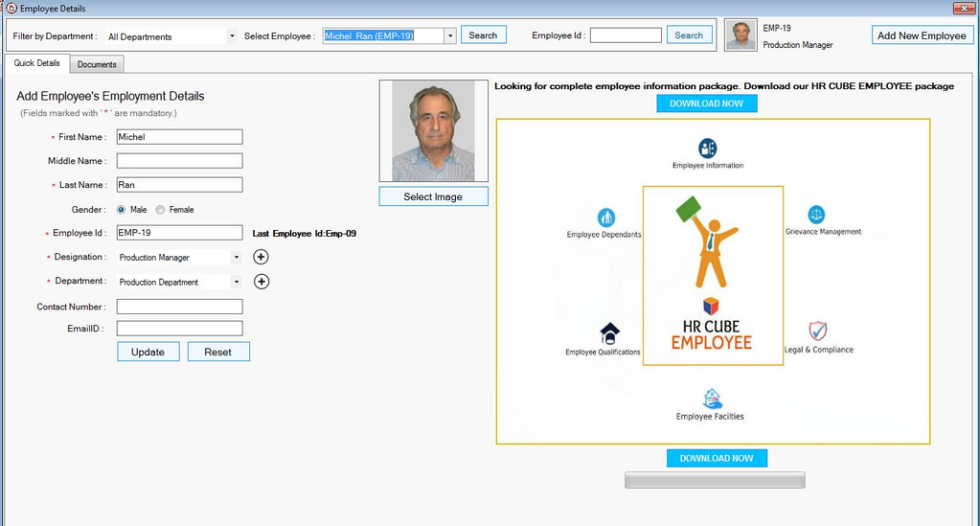Click 'Add Employee's Employment Details' heading
Screen dimensions: 980x526
tap(110, 97)
